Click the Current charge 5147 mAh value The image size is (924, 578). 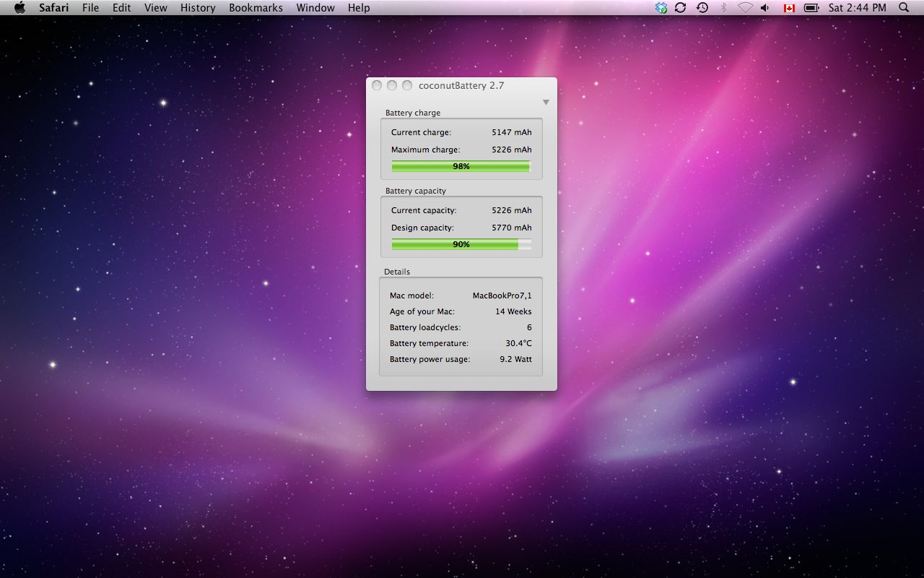[512, 132]
